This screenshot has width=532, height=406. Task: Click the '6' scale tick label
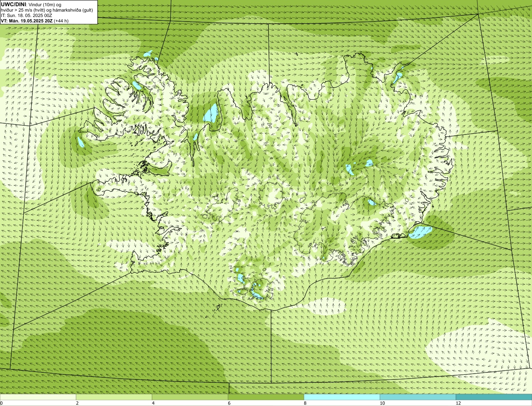[x=229, y=403]
